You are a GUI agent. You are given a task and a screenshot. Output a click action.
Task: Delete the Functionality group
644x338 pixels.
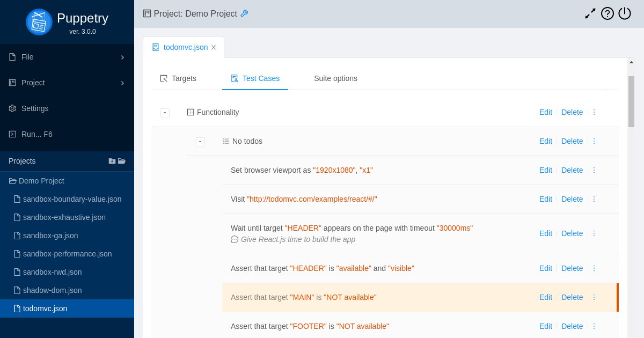(x=572, y=112)
